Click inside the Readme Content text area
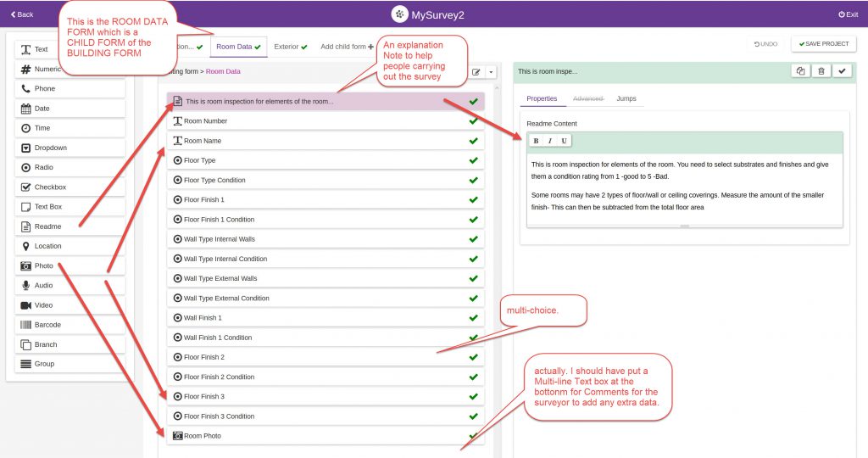 (x=684, y=187)
